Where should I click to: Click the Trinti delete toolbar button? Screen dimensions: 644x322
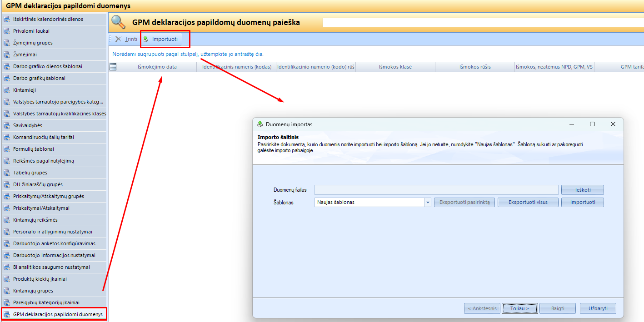point(126,39)
